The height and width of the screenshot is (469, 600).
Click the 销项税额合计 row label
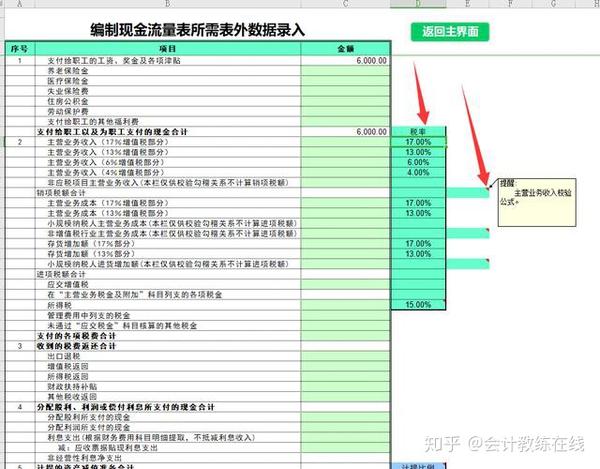click(61, 193)
